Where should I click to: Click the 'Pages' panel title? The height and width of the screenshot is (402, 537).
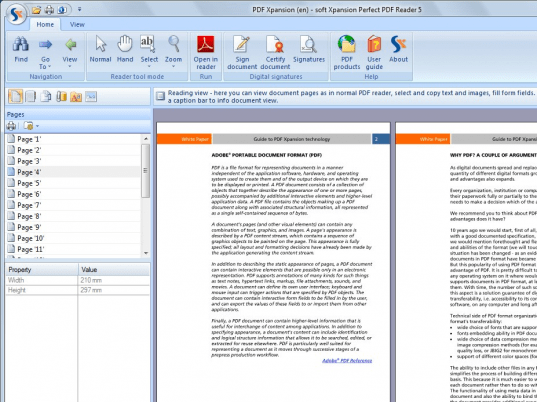(15, 114)
